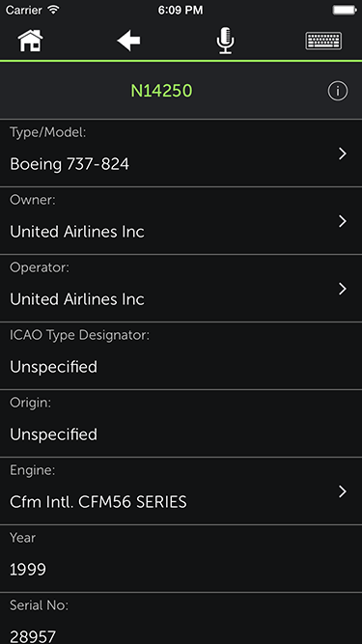Open Operator United Airlines Inc entry
362x644 pixels.
tap(181, 289)
